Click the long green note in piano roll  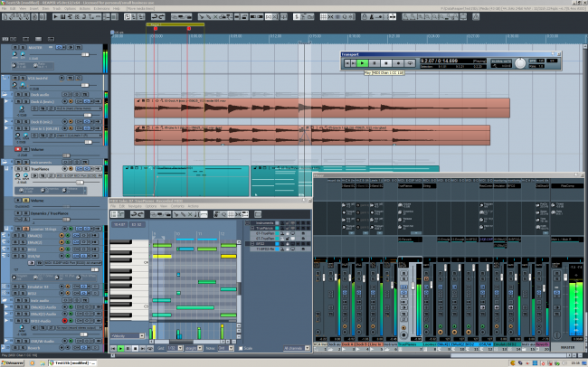pos(195,307)
